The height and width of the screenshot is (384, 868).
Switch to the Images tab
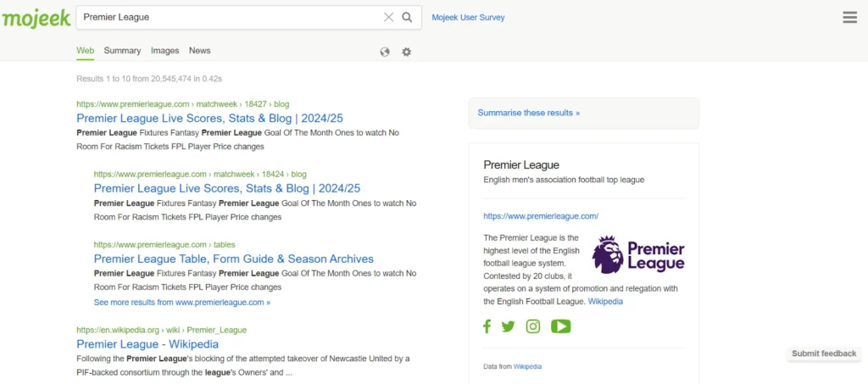[164, 51]
